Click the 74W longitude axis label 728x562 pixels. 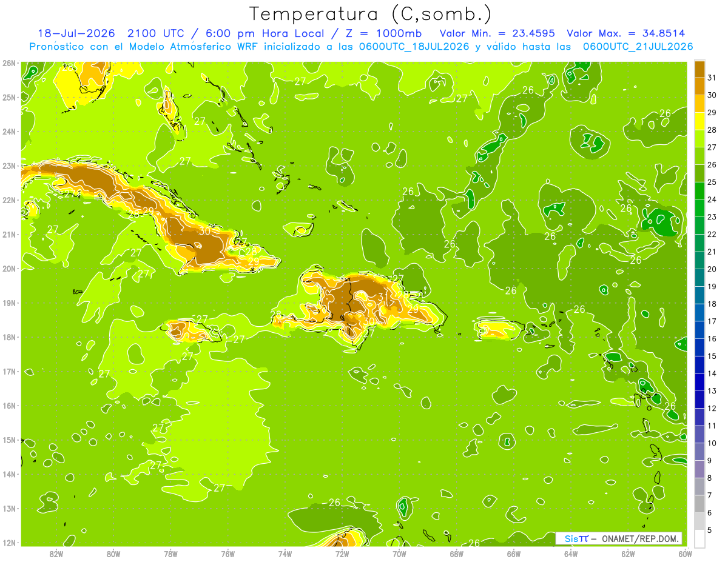[285, 554]
